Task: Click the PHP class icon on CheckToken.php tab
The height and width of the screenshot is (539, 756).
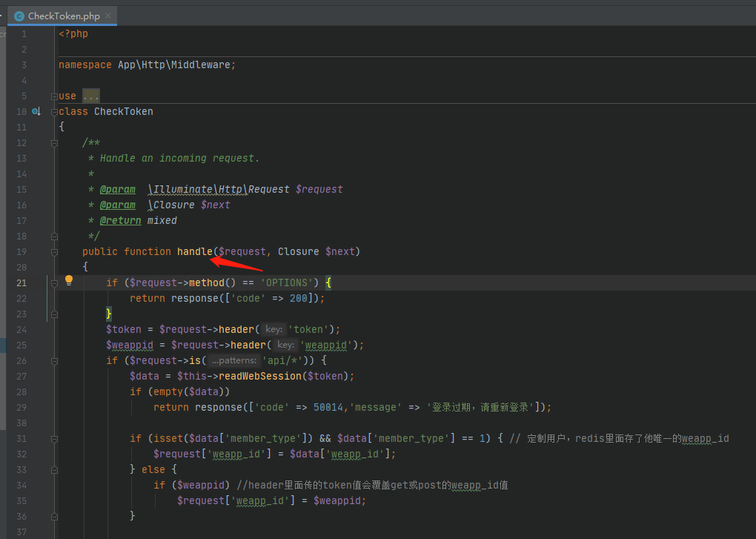Action: point(19,16)
